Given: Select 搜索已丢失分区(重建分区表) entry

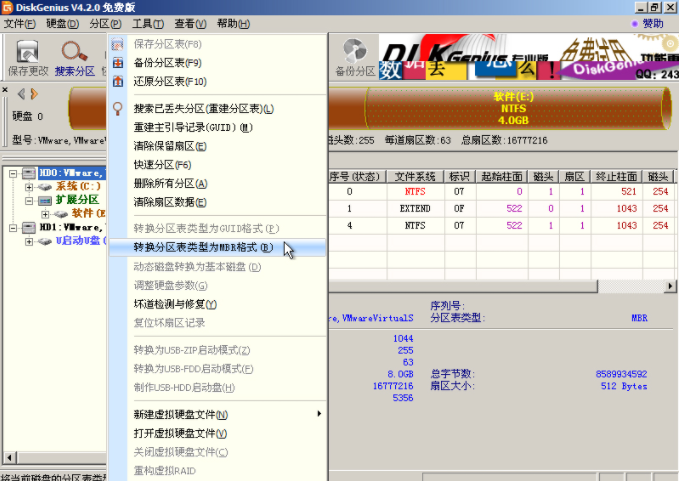Looking at the screenshot, I should click(x=218, y=109).
